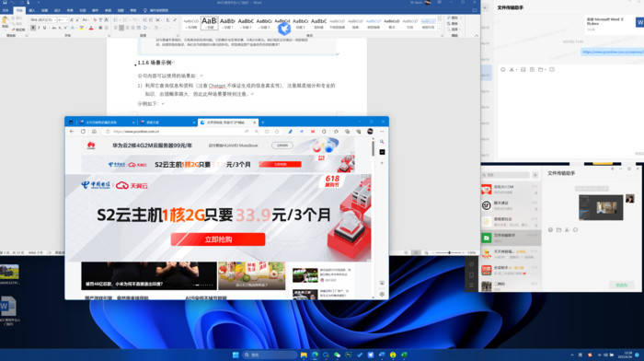Click the chat history icon in WeChat

[575, 230]
